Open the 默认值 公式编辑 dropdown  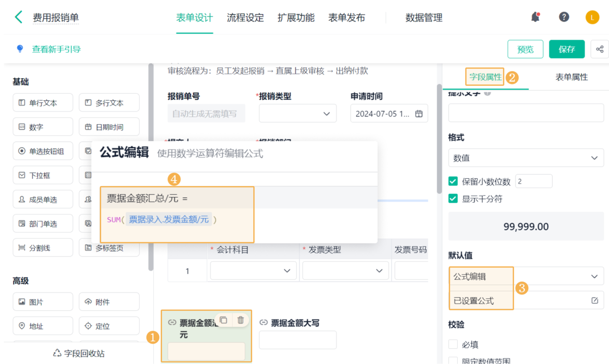click(x=526, y=276)
